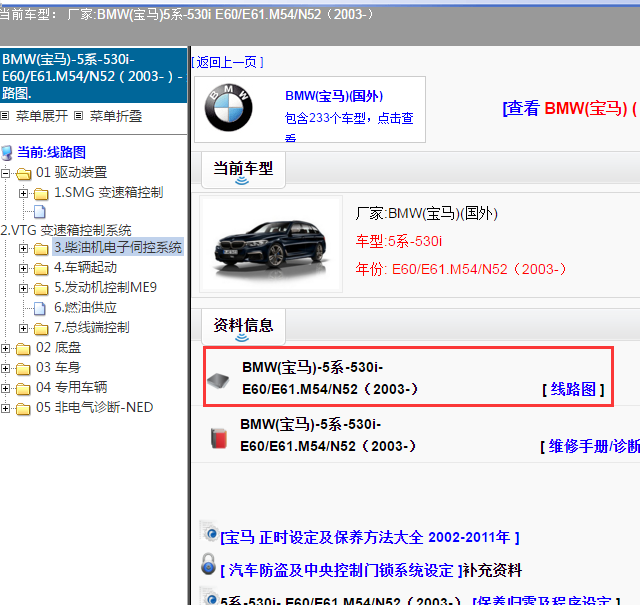The width and height of the screenshot is (640, 605).
Task: Open 宝马 正时设定及保养方法大全 2002-2011年 link
Action: 370,538
